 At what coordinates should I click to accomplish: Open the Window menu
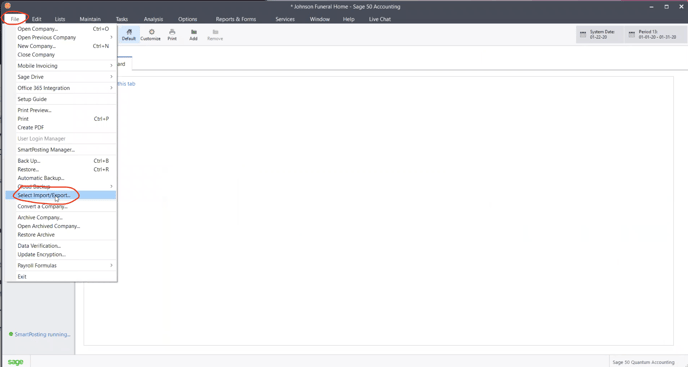pos(319,19)
